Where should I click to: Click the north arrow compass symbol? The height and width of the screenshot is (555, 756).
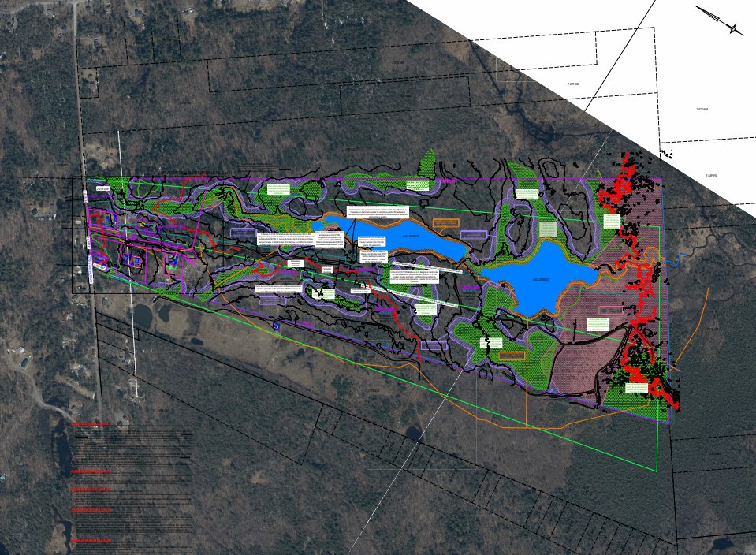tap(722, 20)
